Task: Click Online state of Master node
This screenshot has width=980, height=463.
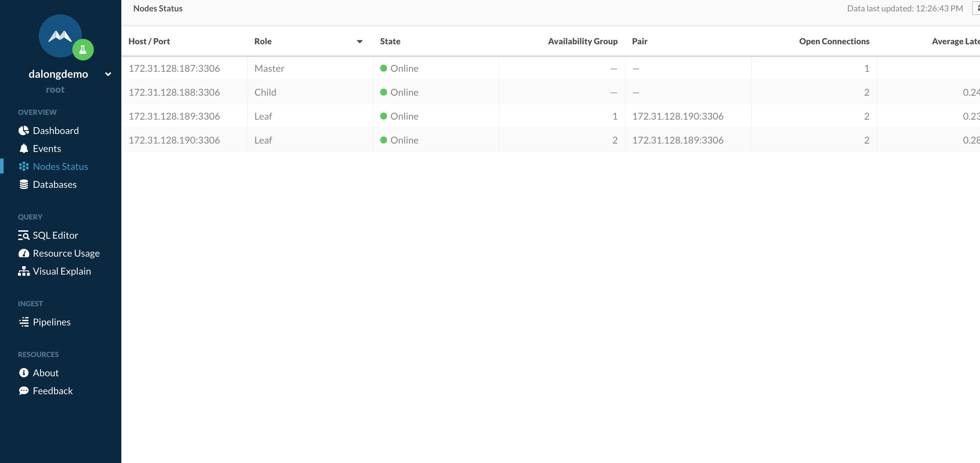Action: tap(399, 68)
